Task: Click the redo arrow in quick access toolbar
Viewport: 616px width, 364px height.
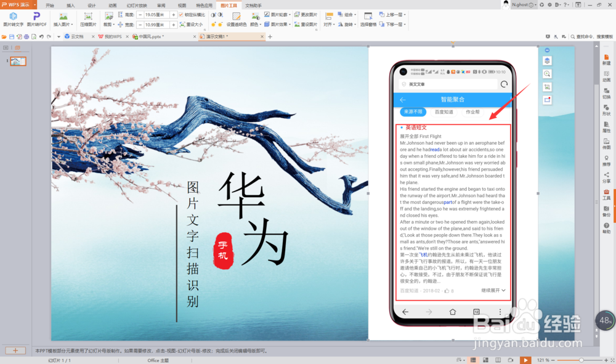Action: pyautogui.click(x=49, y=36)
